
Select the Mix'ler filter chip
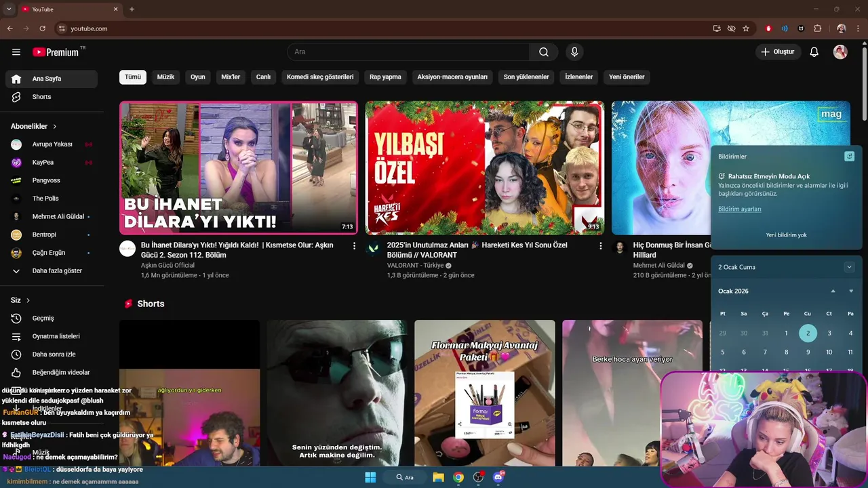[231, 77]
